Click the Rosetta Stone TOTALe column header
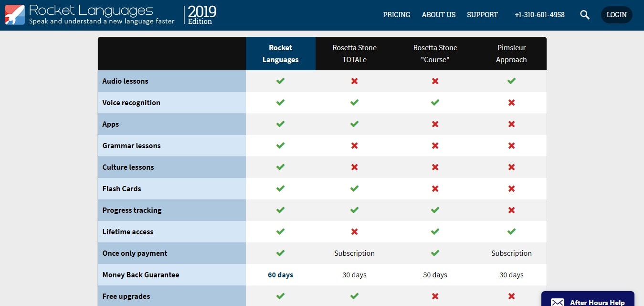This screenshot has height=306, width=644. [354, 54]
